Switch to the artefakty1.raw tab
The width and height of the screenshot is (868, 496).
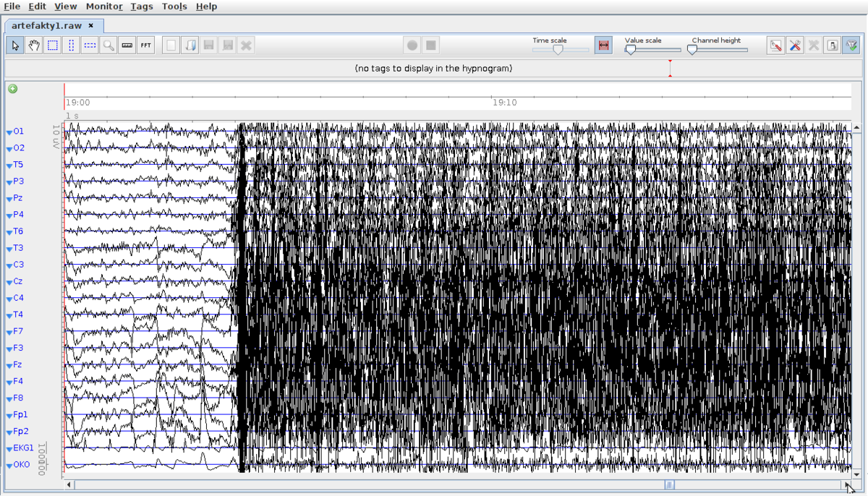[47, 24]
